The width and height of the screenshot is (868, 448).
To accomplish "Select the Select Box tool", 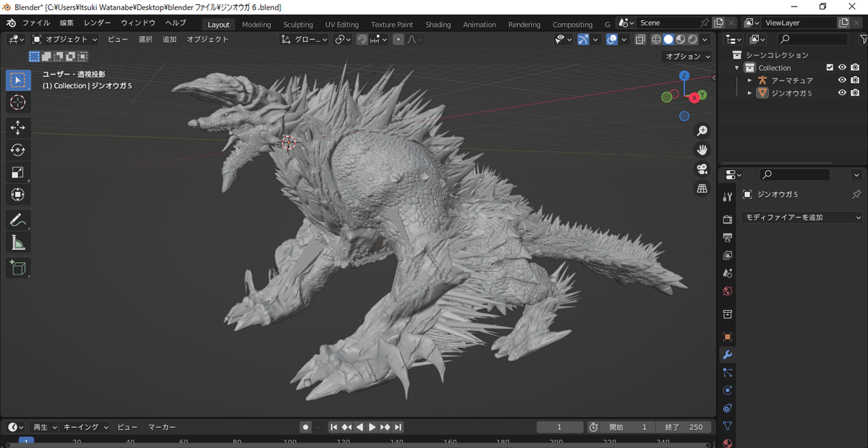I will (x=18, y=80).
